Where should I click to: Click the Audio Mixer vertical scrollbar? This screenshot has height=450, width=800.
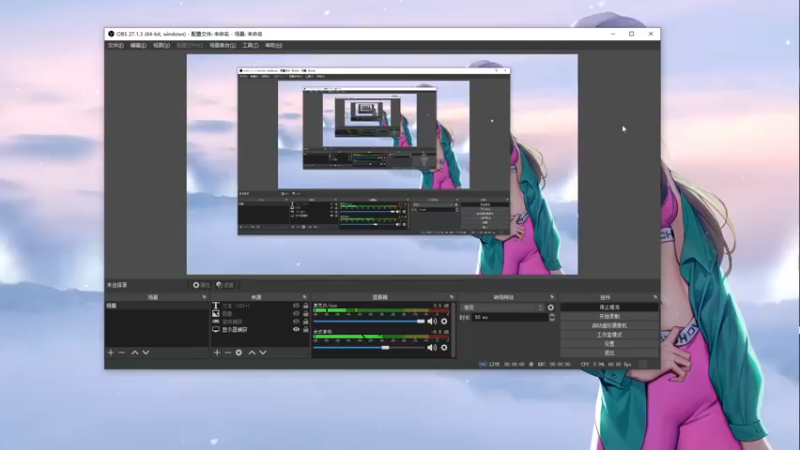(453, 329)
